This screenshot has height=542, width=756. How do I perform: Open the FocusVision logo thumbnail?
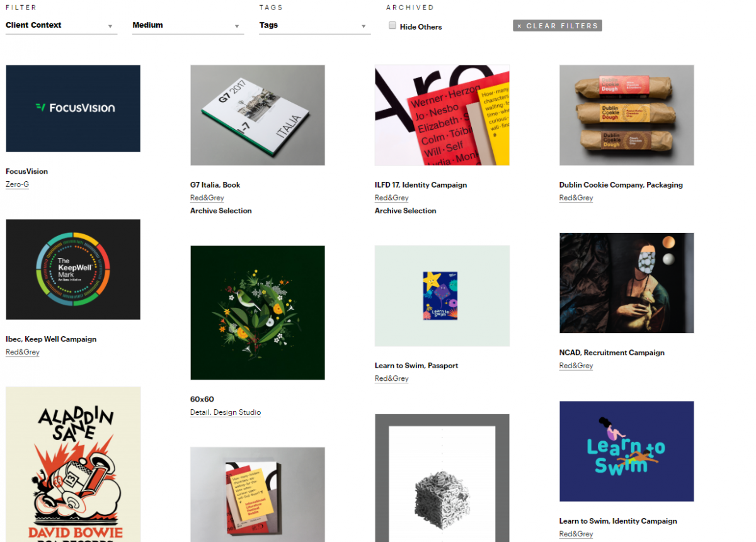pyautogui.click(x=73, y=108)
